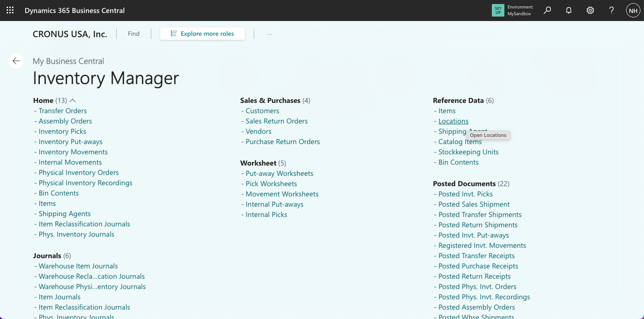Click Dynamics 365 Business Central title
This screenshot has width=644, height=319.
tap(75, 10)
